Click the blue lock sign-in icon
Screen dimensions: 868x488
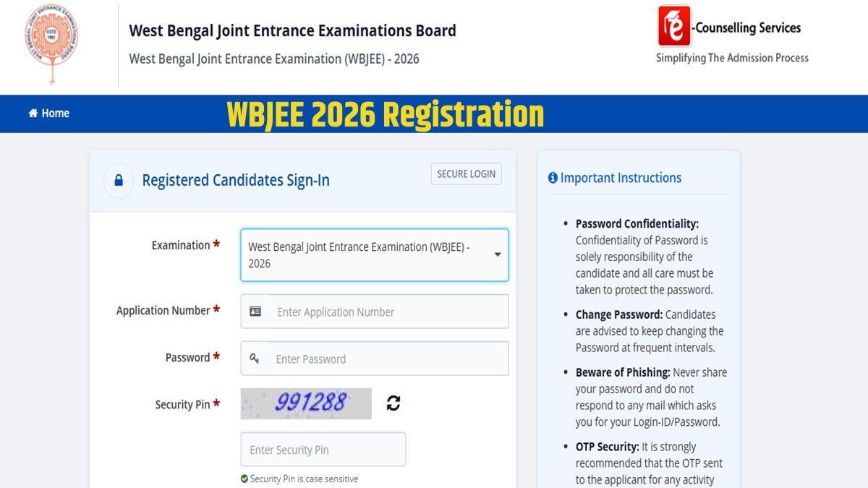click(x=119, y=180)
